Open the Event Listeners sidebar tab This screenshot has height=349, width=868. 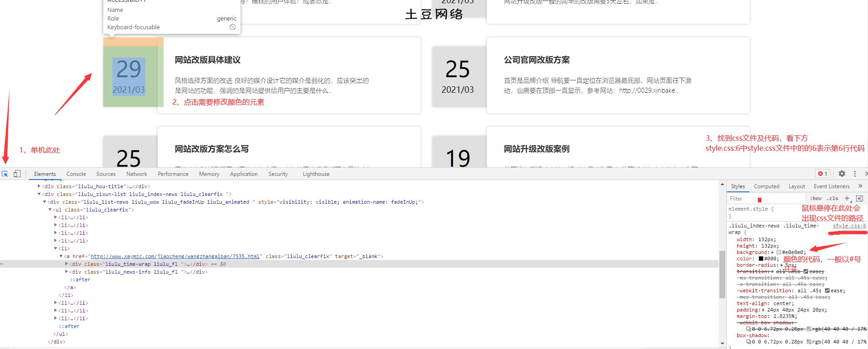831,186
